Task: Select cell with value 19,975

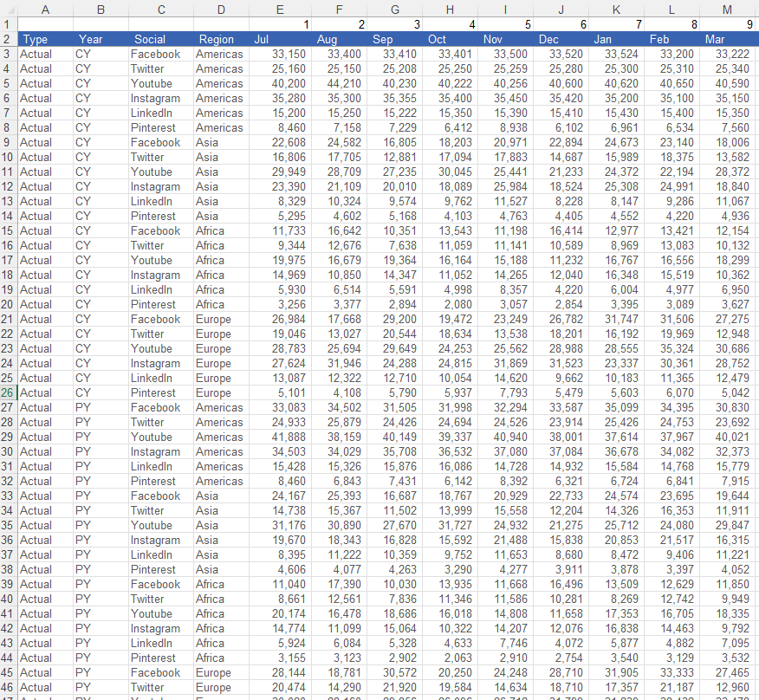Action: tap(280, 260)
